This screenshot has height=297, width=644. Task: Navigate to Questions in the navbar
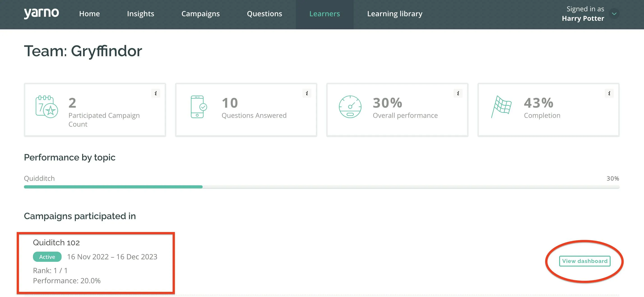click(264, 14)
